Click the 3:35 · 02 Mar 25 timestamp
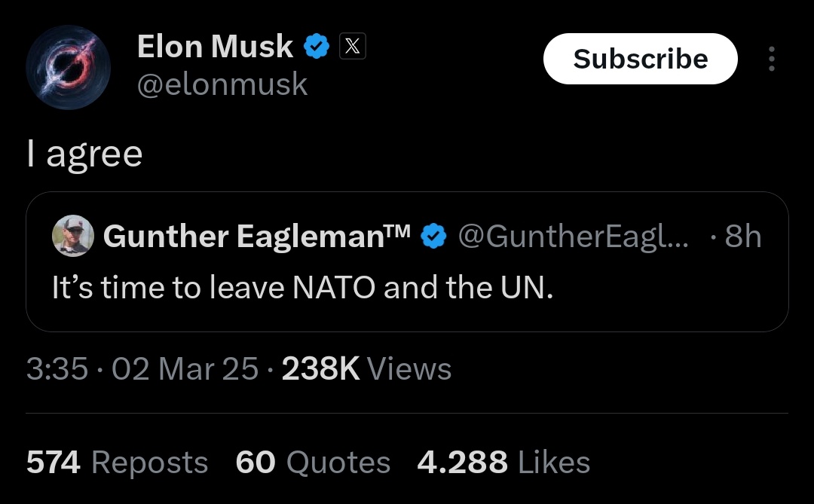The image size is (814, 504). point(142,369)
